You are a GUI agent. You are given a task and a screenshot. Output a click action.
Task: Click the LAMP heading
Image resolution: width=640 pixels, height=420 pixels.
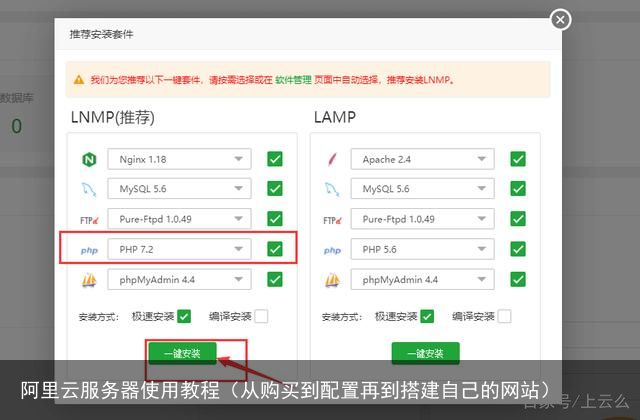point(335,118)
